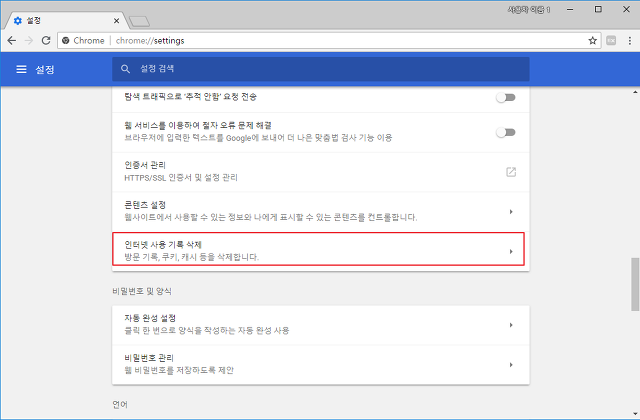Click the gear favicon on the 설정 tab
The image size is (640, 420).
pyautogui.click(x=18, y=20)
